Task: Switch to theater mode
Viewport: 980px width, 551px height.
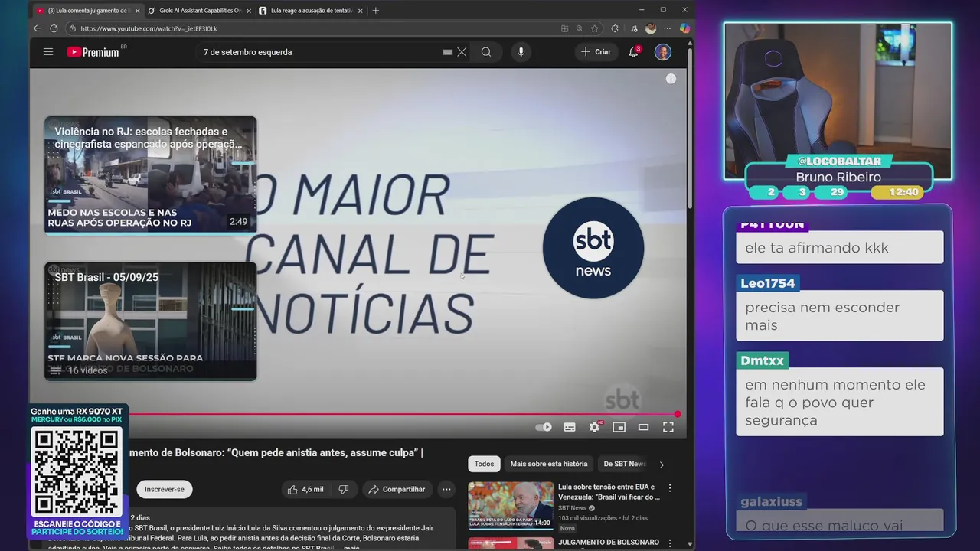Action: click(x=643, y=427)
